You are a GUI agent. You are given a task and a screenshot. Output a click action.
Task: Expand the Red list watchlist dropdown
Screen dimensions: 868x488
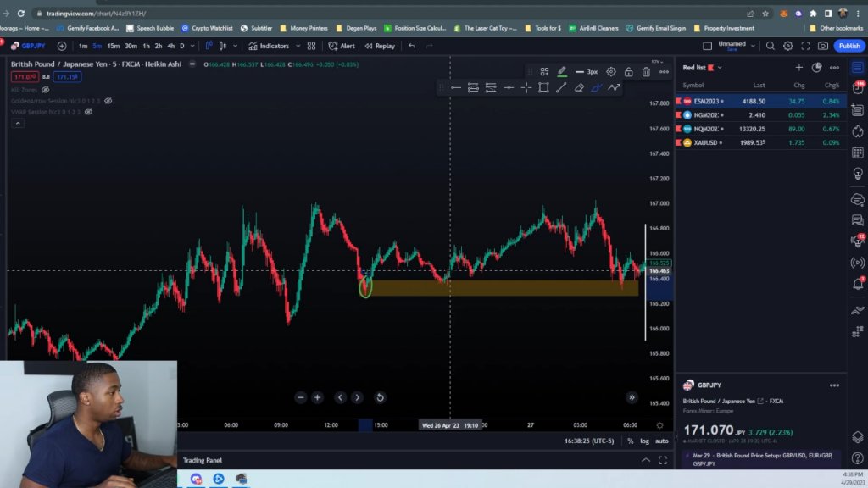(720, 68)
